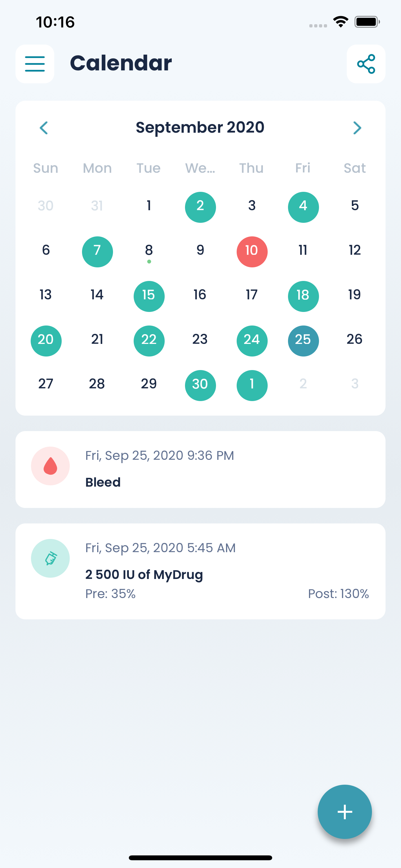Tap the battery status icon

click(367, 22)
